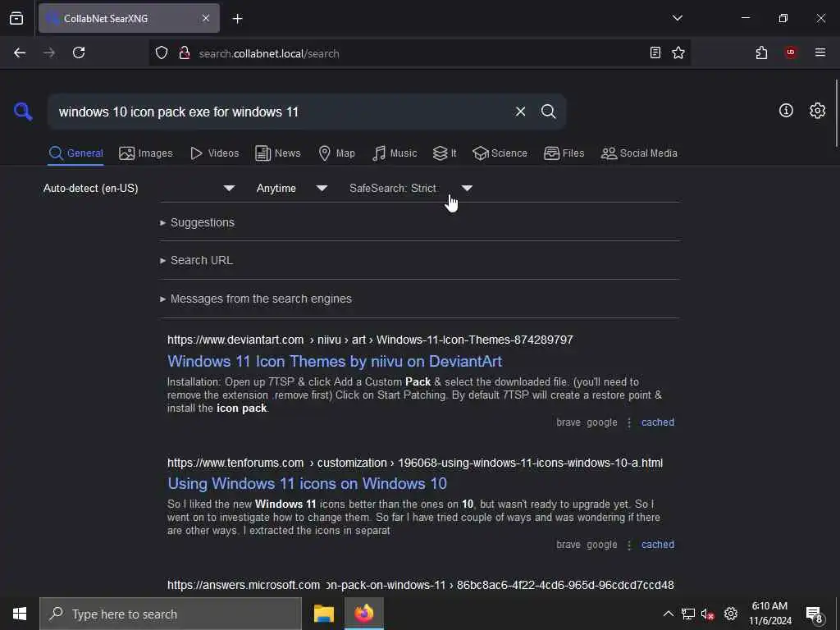840x630 pixels.
Task: Click the page vertical scrollbar
Action: 836,112
